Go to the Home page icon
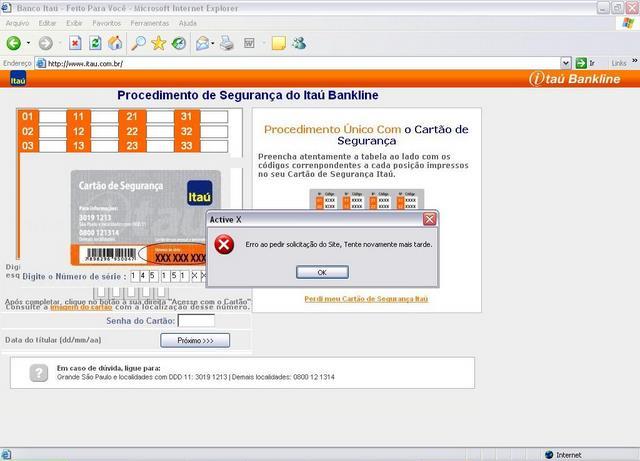 click(115, 43)
